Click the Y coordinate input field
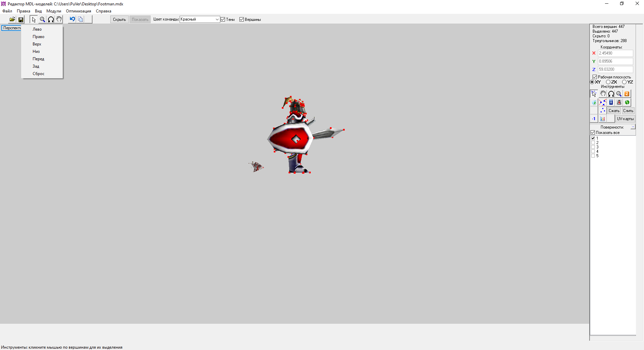 [x=615, y=61]
